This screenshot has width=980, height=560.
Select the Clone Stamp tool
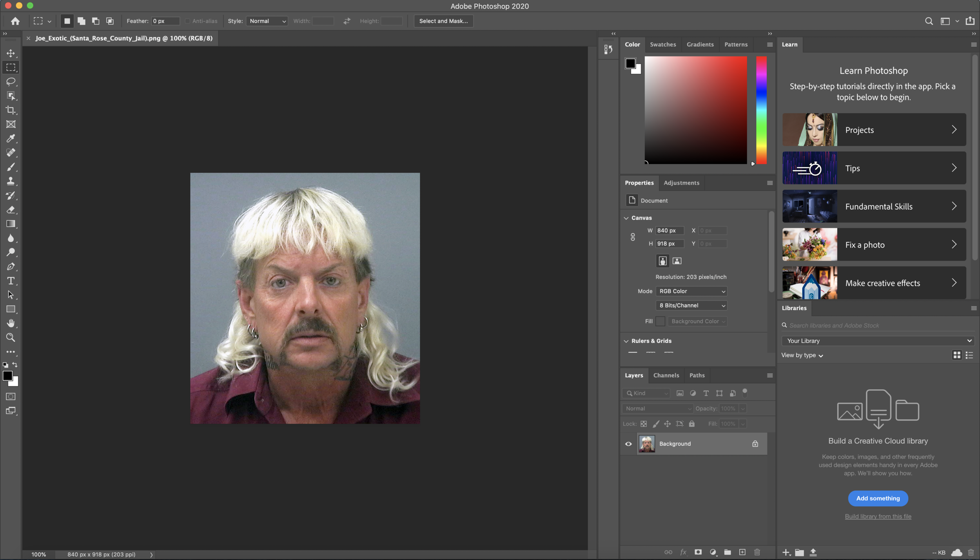11,181
